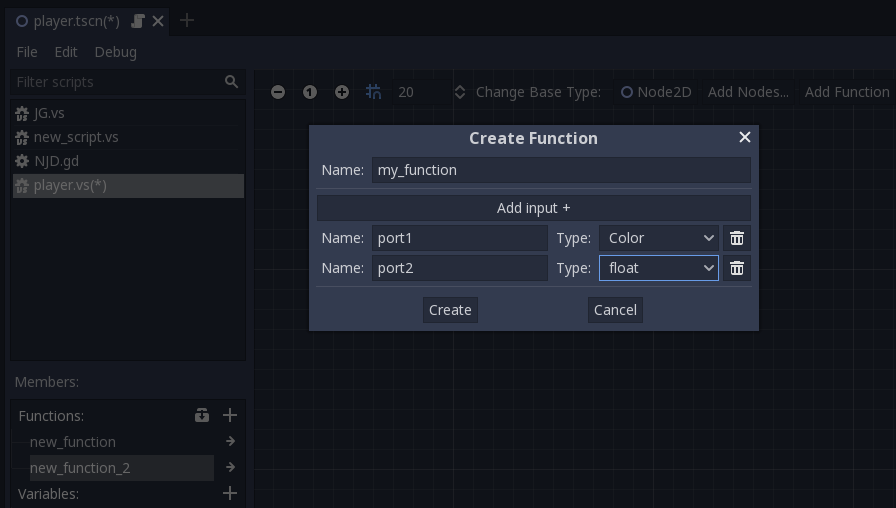Select new_function_2 in the members list
The image size is (896, 508).
coord(122,468)
